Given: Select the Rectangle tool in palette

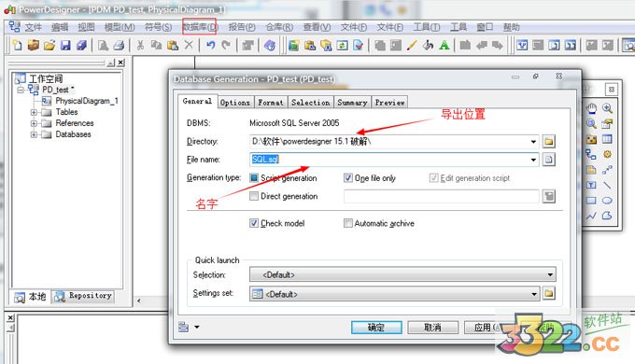Looking at the screenshot, I should point(591,201).
